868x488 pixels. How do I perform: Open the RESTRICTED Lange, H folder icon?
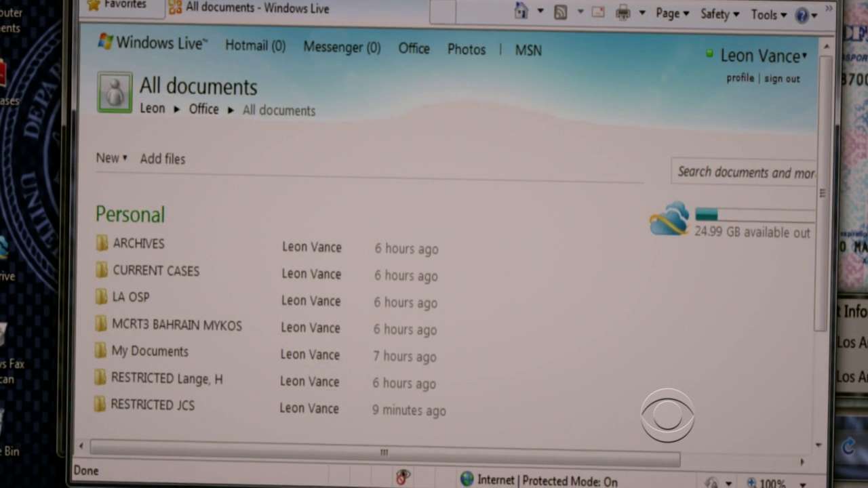[100, 378]
